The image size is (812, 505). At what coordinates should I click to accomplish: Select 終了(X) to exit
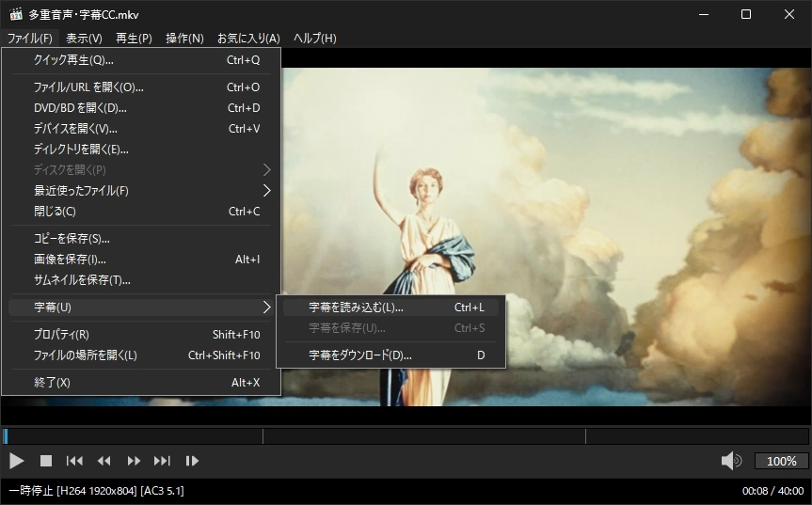[141, 383]
